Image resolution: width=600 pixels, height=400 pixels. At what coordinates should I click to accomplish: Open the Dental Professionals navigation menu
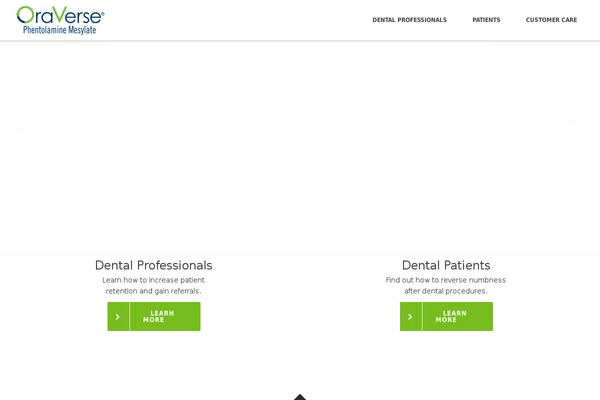click(409, 20)
